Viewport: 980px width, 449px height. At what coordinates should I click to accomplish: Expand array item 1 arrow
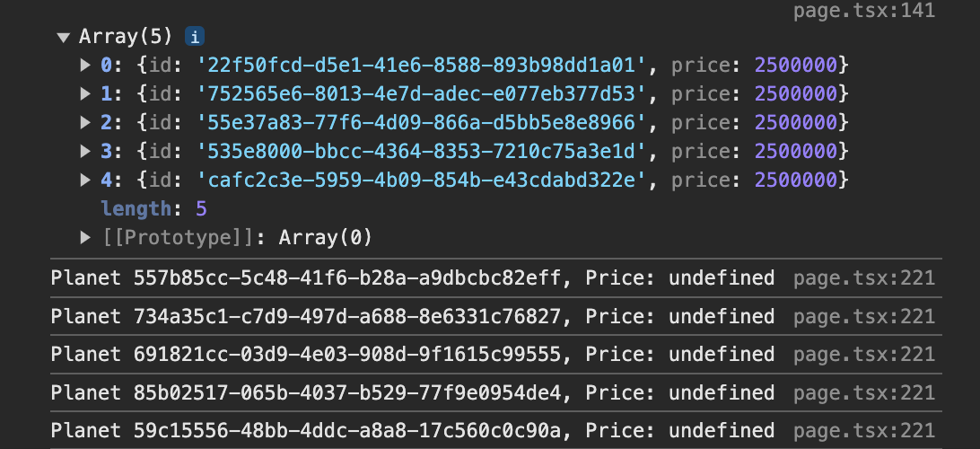pyautogui.click(x=85, y=93)
